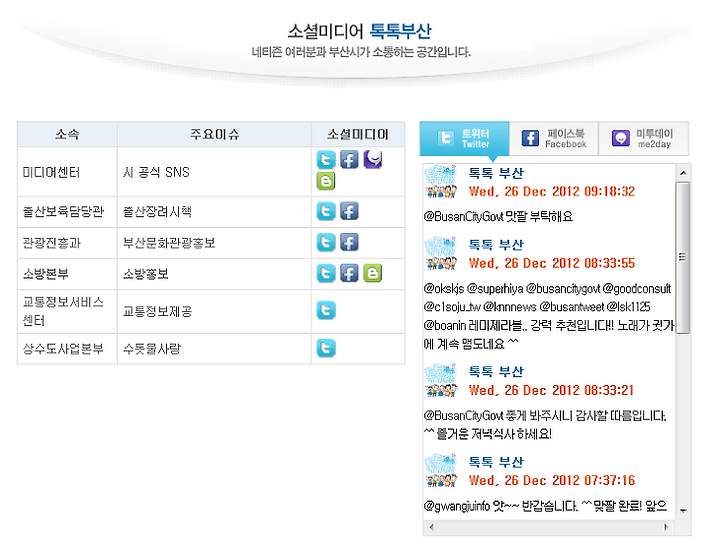Open the 미디어센터 Twitter icon
Image resolution: width=720 pixels, height=552 pixels.
pyautogui.click(x=326, y=160)
